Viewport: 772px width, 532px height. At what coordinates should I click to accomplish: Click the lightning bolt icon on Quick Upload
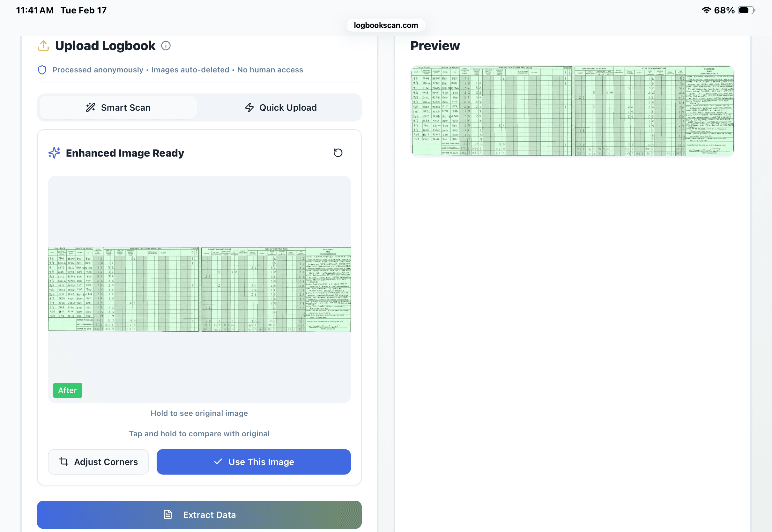tap(249, 107)
